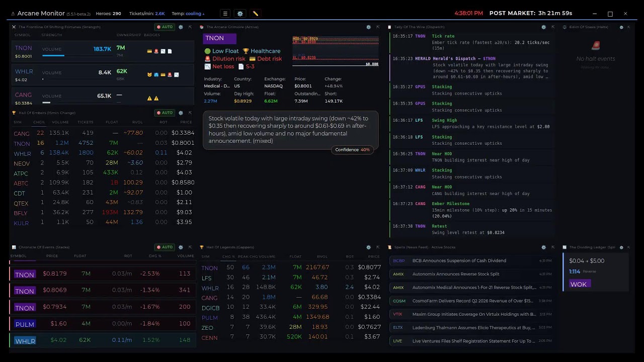Screen dimensions: 644x362
Task: Sort Hall Of Embers by TICKETS column
Action: tap(86, 122)
